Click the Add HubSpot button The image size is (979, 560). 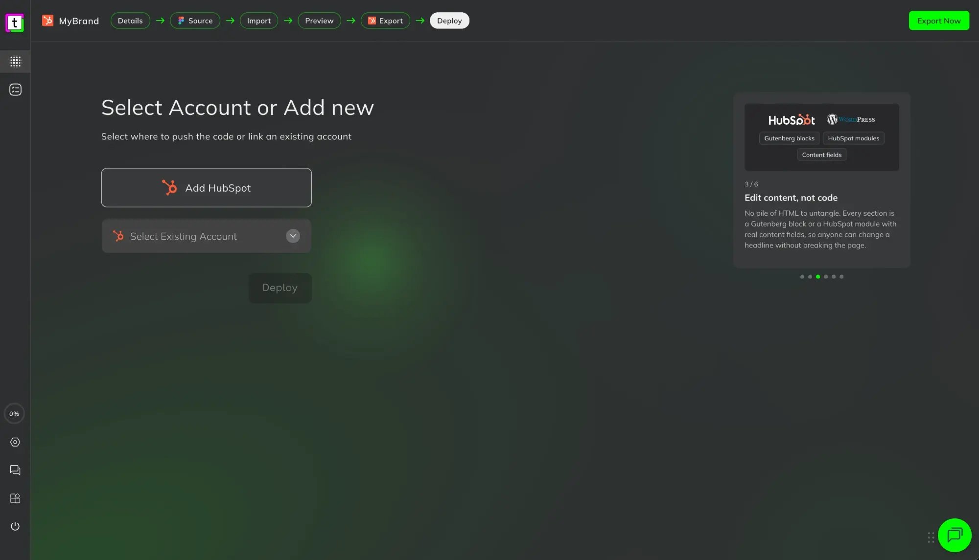click(206, 188)
